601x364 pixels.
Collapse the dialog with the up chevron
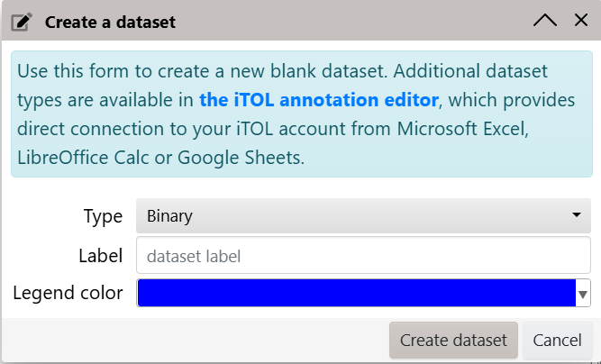[545, 21]
